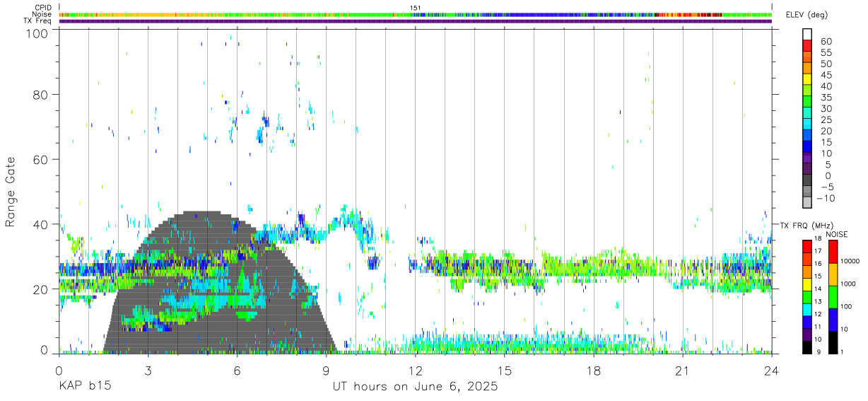Click the 18 hour tick label
The image size is (868, 401).
594,370
